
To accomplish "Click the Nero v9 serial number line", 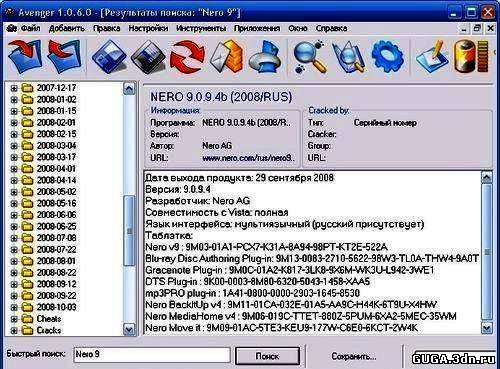I will (266, 247).
